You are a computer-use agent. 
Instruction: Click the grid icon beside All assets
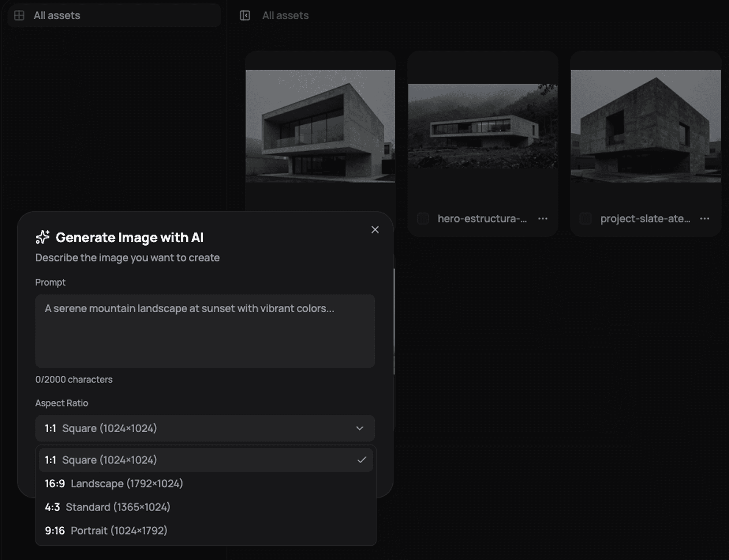[19, 15]
